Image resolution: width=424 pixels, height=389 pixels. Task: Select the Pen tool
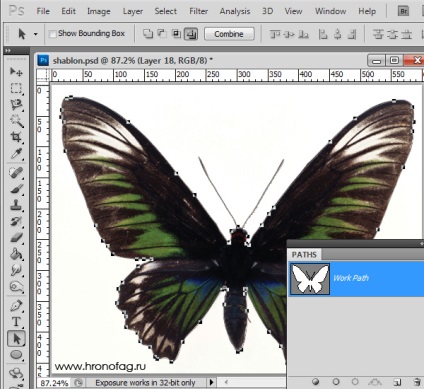(16, 306)
